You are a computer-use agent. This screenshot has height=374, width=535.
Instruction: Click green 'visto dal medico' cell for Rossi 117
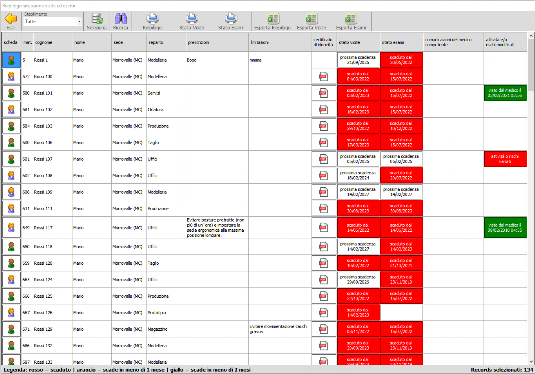pos(505,227)
